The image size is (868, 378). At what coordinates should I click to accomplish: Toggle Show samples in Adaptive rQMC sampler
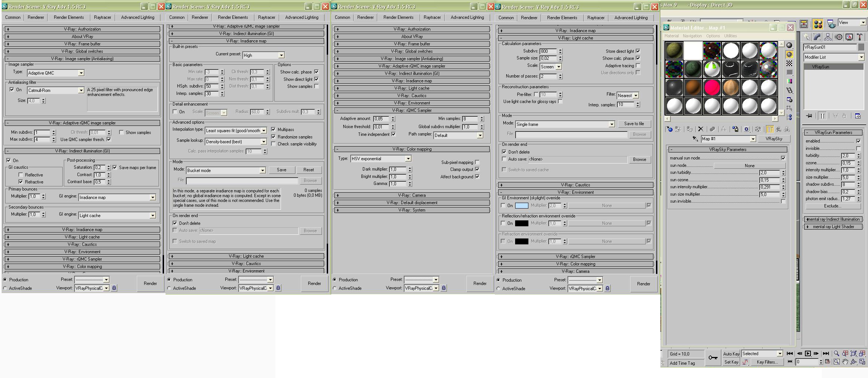(x=121, y=132)
